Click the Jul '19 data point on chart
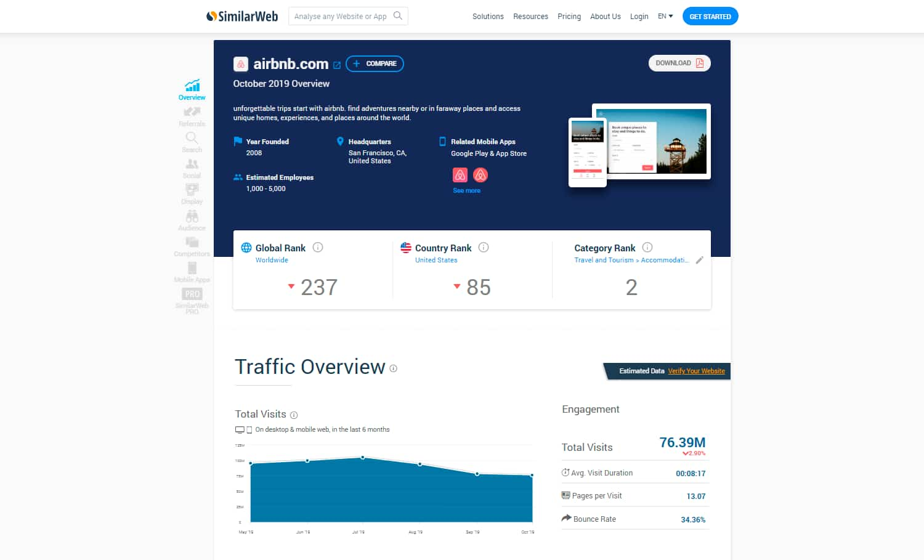 coord(363,457)
